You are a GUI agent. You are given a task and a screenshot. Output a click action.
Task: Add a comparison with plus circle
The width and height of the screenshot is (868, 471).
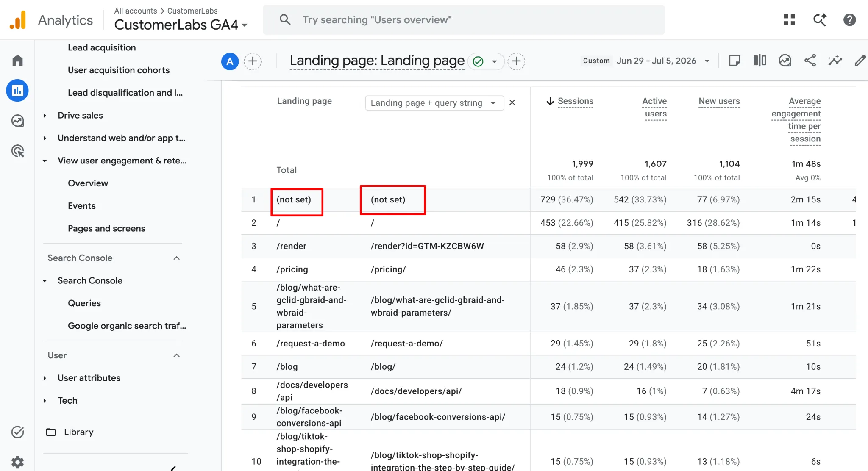click(x=253, y=61)
